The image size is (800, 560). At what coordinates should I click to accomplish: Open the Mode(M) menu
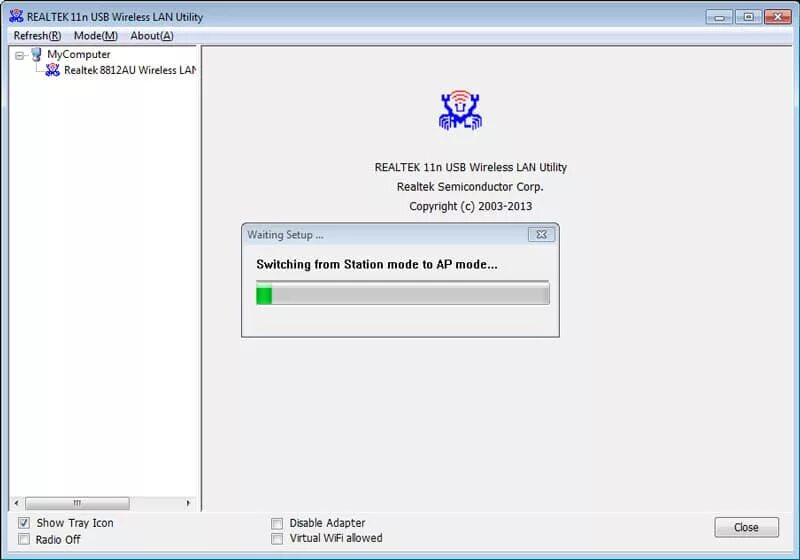click(x=95, y=36)
